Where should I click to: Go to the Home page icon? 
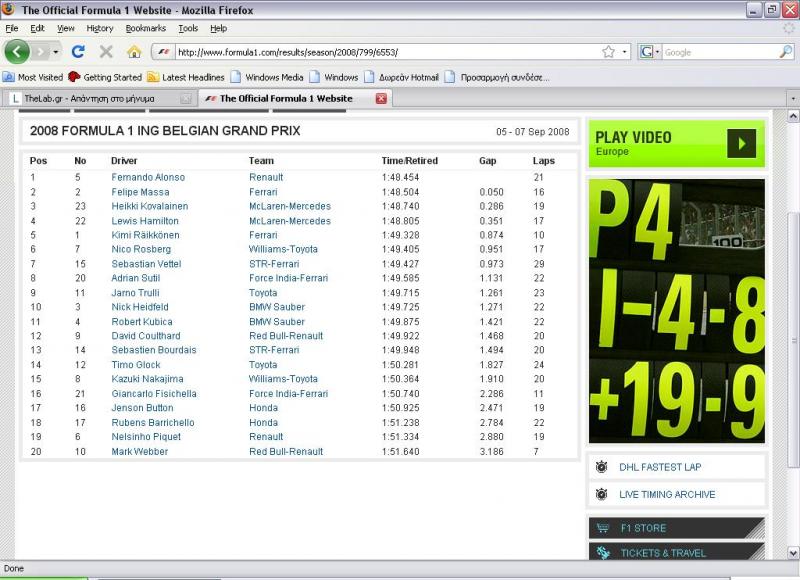pos(134,52)
